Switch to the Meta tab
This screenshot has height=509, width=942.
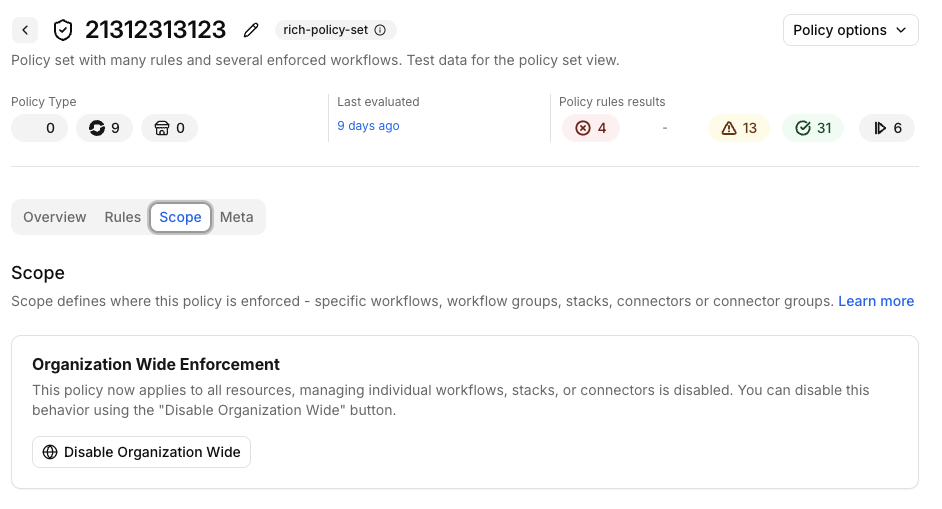click(x=237, y=217)
